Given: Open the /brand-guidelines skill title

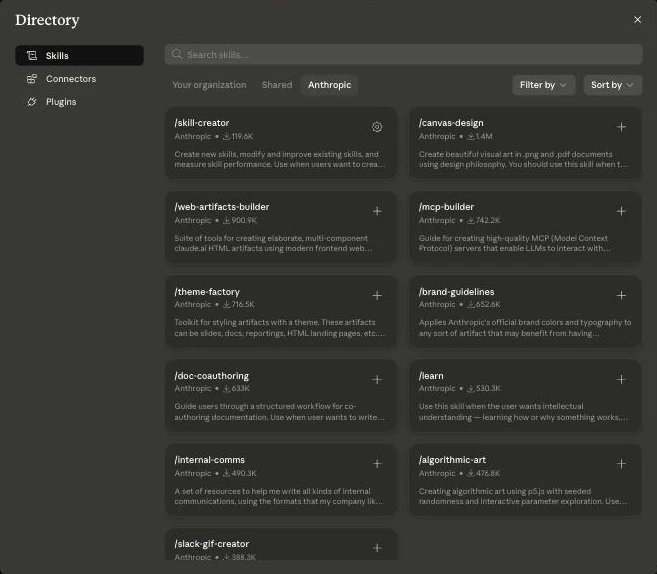Looking at the screenshot, I should pyautogui.click(x=456, y=292).
